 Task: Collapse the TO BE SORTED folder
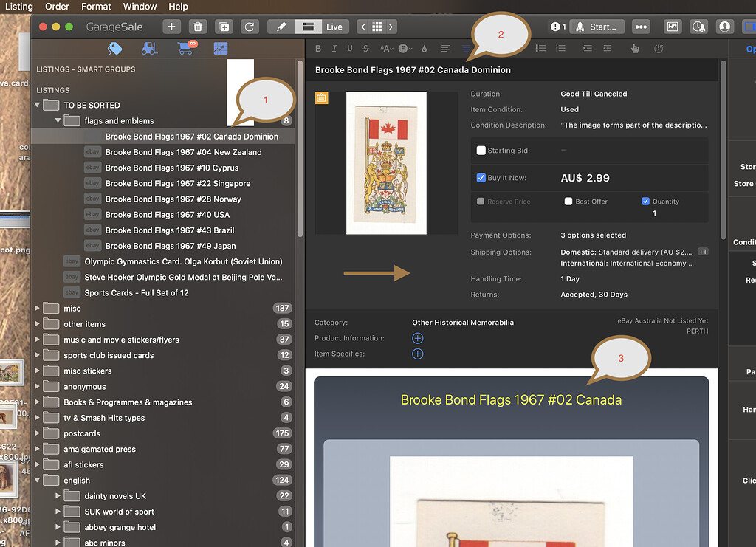tap(37, 105)
